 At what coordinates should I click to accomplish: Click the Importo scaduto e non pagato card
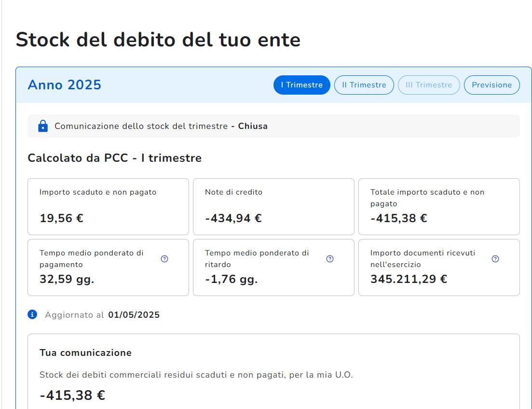[108, 206]
